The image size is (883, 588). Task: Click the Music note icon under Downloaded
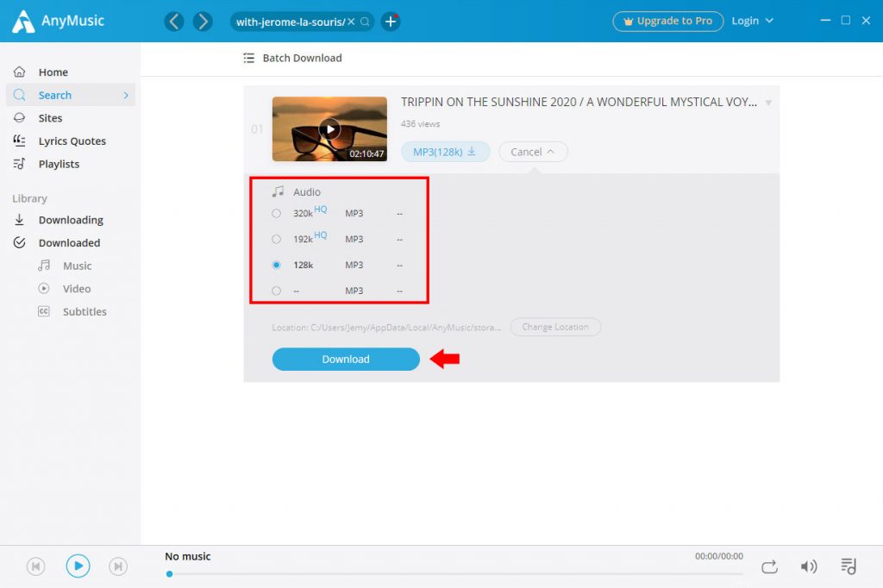tap(44, 266)
